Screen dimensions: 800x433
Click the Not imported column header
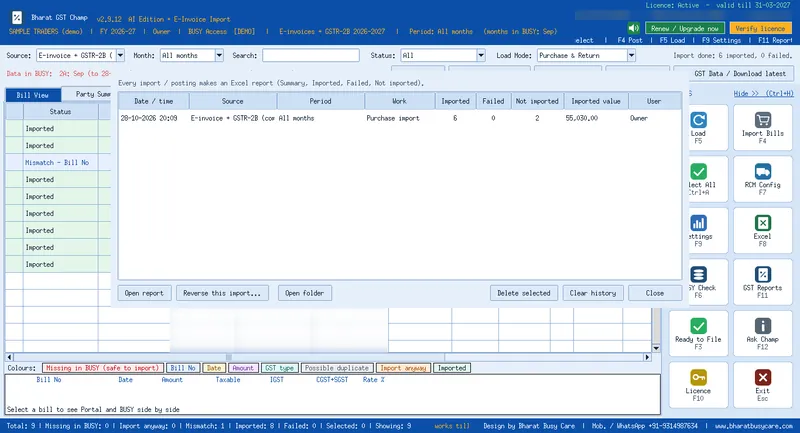(537, 101)
